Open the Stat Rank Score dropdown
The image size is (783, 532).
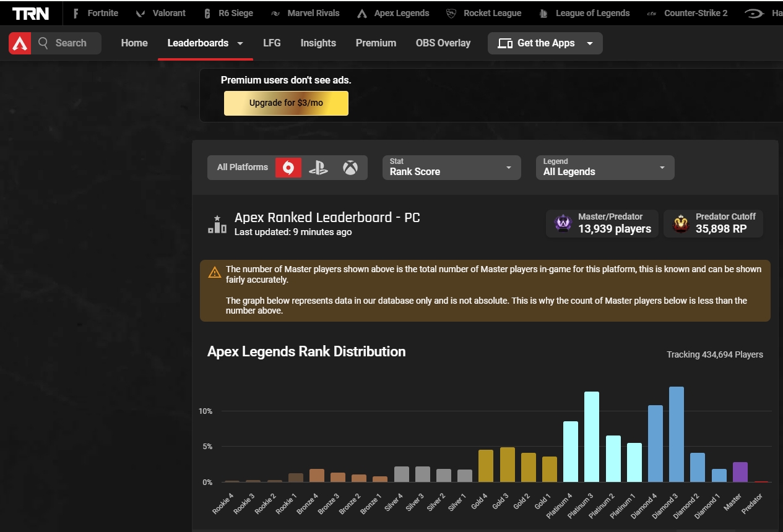click(452, 168)
